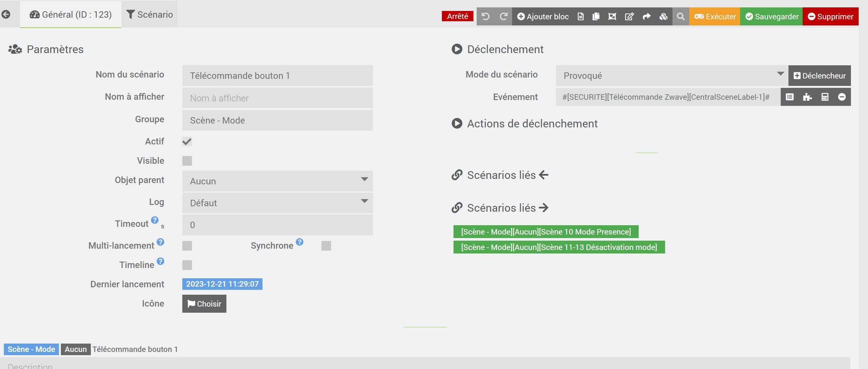Click the Sauvegarder button

click(x=771, y=16)
